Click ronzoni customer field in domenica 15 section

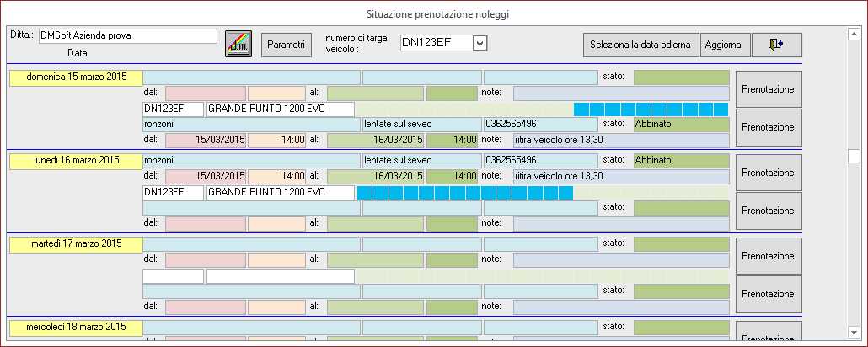[251, 125]
